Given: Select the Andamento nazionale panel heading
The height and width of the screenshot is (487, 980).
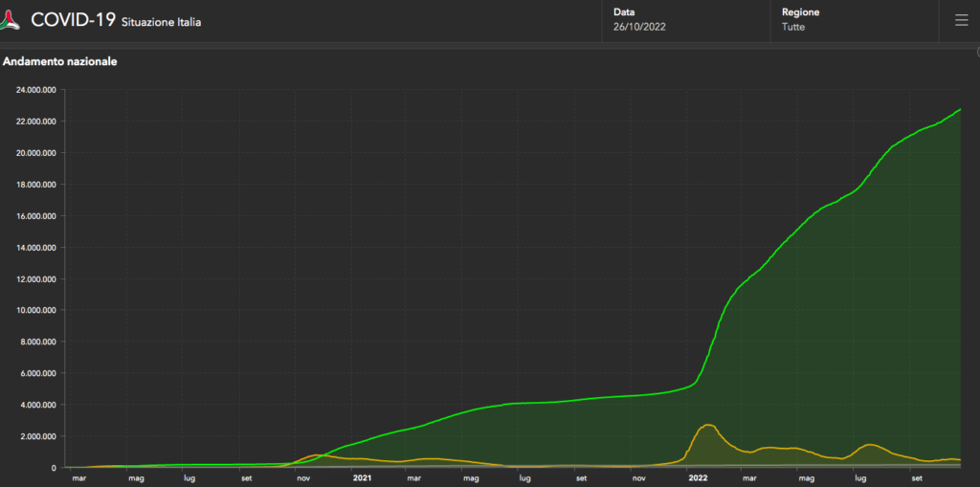Looking at the screenshot, I should (60, 62).
